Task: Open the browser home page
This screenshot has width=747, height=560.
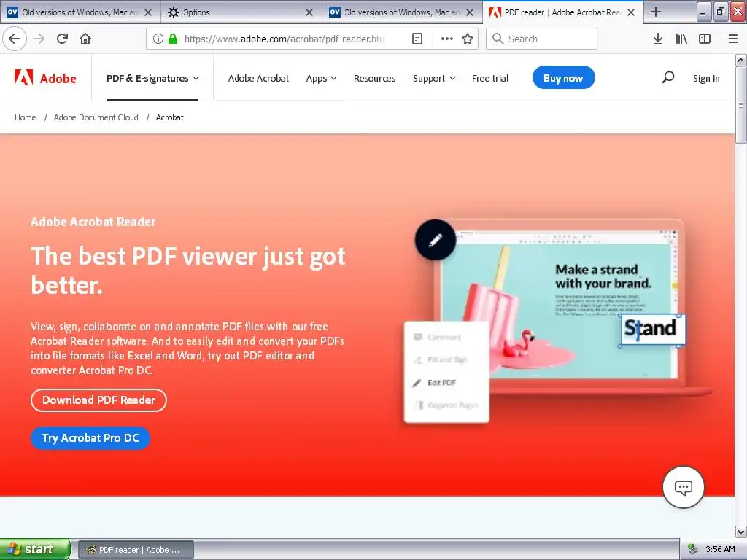Action: [x=85, y=39]
